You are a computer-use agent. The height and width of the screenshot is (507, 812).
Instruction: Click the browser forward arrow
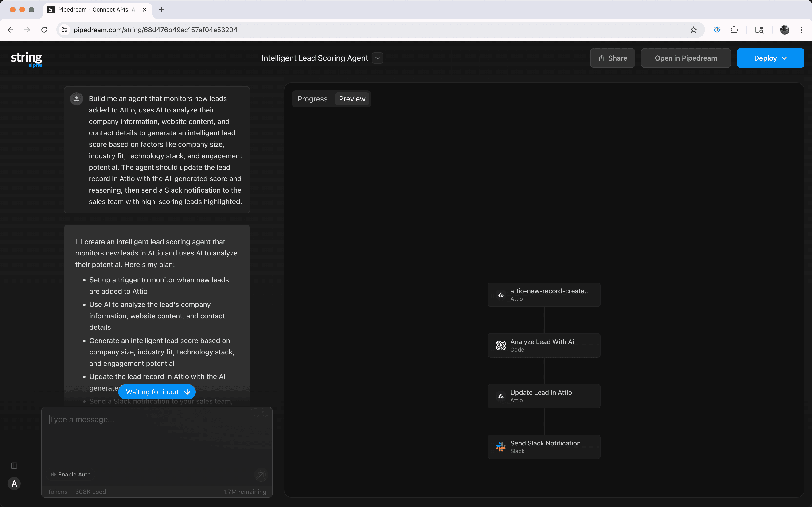[27, 30]
